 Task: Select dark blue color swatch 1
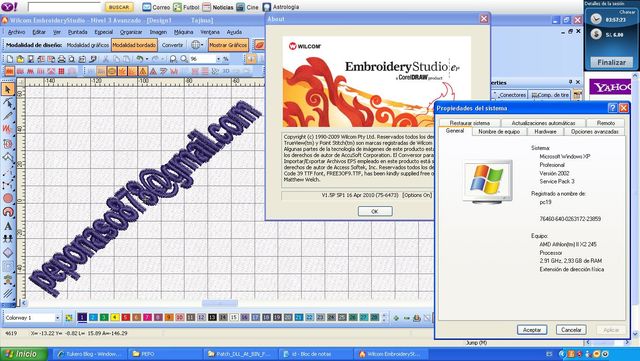(x=82, y=317)
